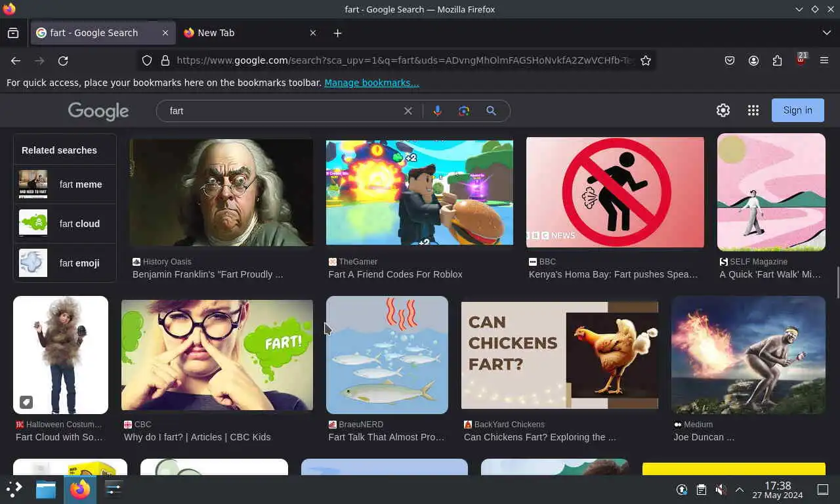Image resolution: width=840 pixels, height=504 pixels.
Task: Click 'Can Chickens Fart? Exploring the' title
Action: (x=540, y=437)
